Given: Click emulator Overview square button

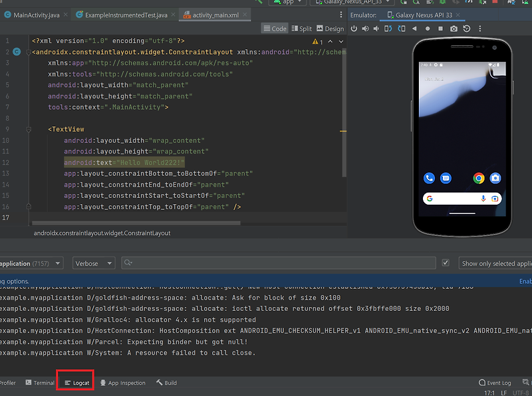Looking at the screenshot, I should (440, 29).
